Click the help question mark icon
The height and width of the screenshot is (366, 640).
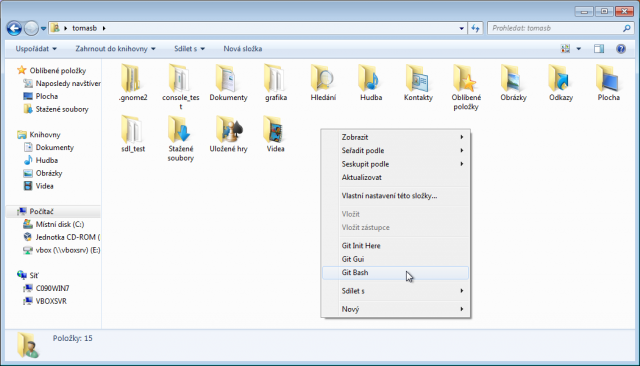tap(621, 49)
